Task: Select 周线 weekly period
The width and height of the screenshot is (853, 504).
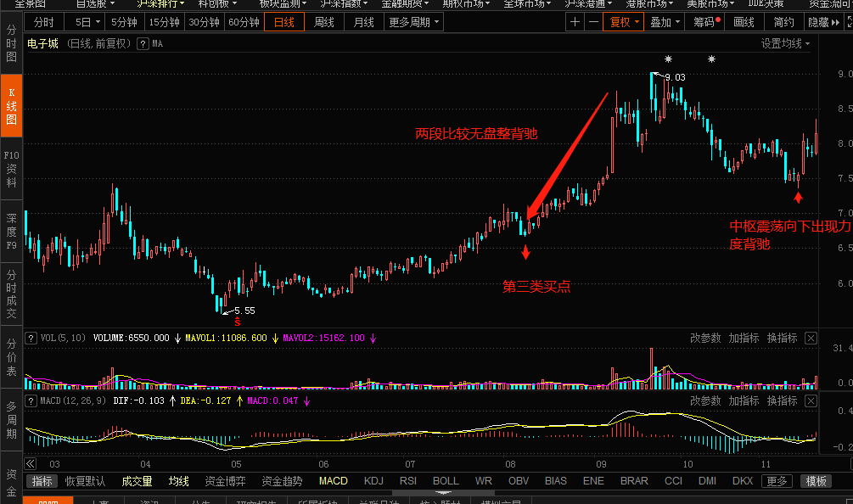Action: point(324,22)
